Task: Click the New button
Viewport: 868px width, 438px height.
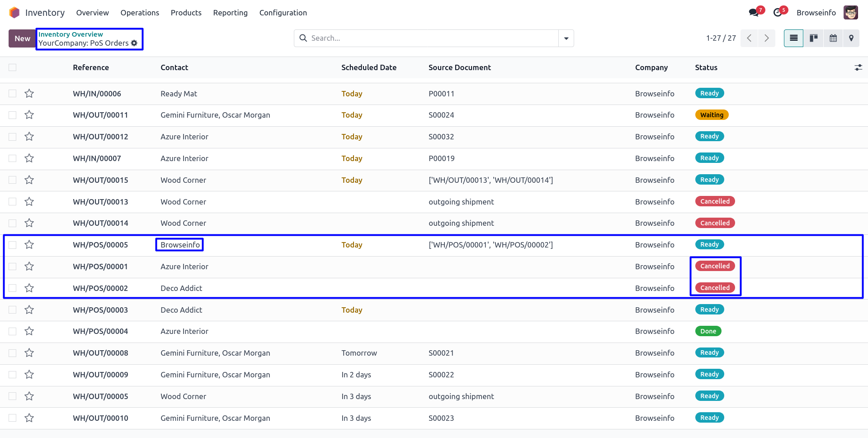Action: (22, 38)
